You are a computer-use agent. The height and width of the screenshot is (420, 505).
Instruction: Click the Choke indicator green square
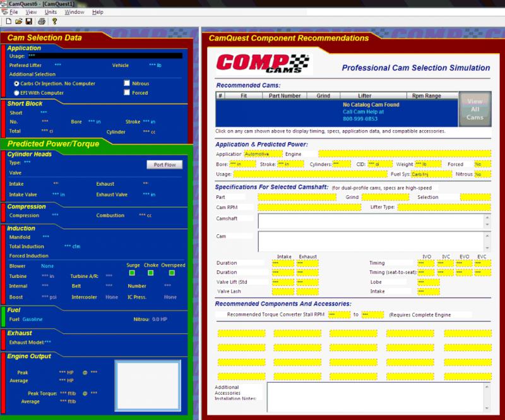(151, 273)
